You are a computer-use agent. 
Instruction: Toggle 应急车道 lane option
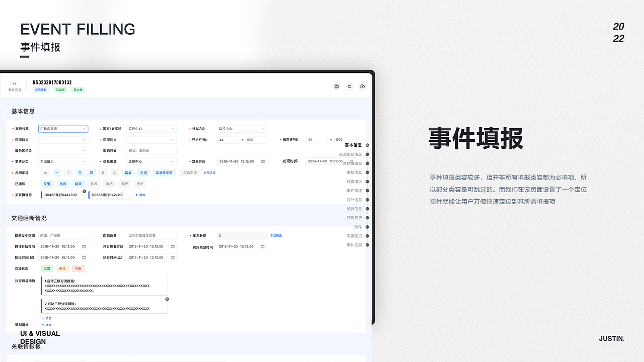(190, 172)
